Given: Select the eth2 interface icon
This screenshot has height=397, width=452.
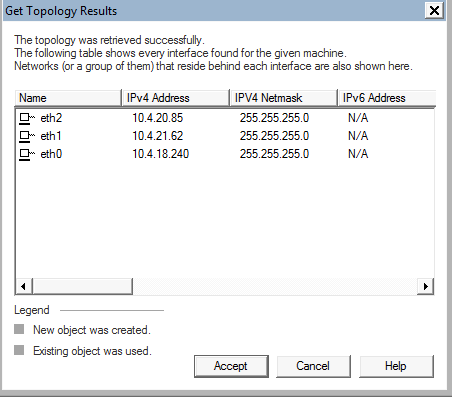Looking at the screenshot, I should [27, 118].
